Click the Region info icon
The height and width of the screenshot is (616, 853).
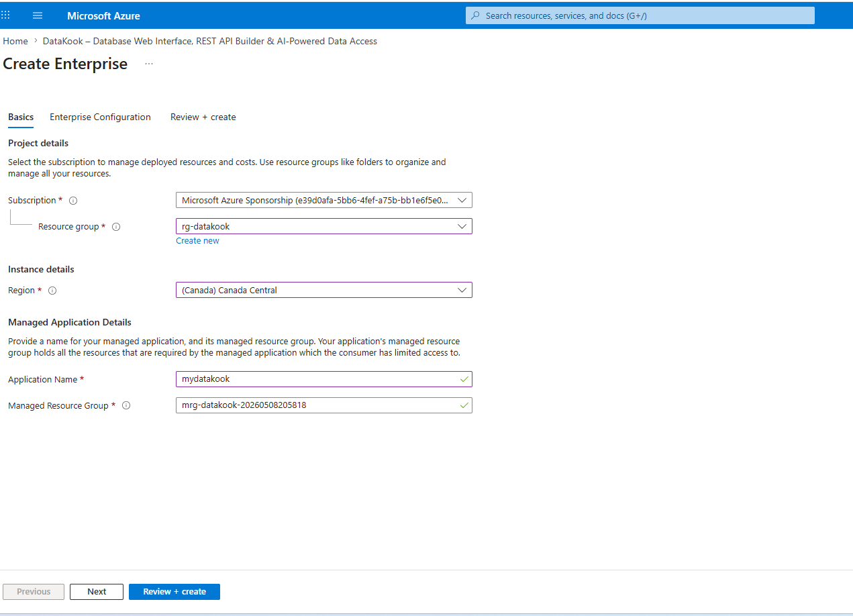click(x=52, y=291)
